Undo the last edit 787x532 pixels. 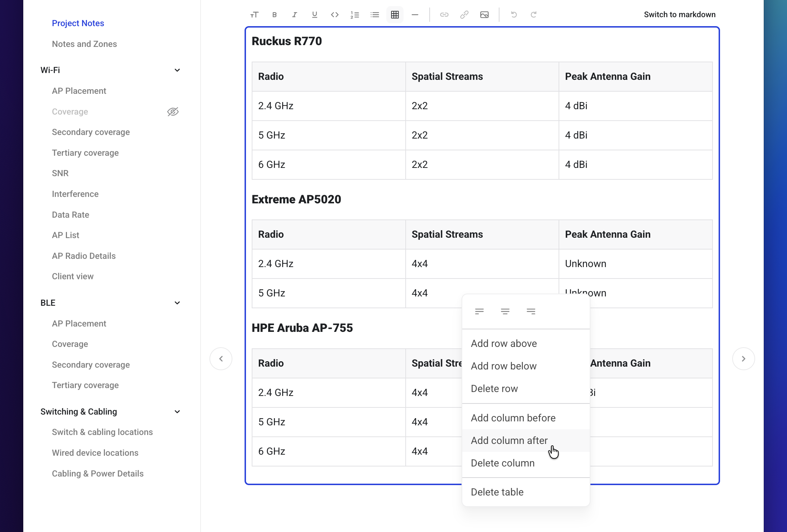coord(514,15)
